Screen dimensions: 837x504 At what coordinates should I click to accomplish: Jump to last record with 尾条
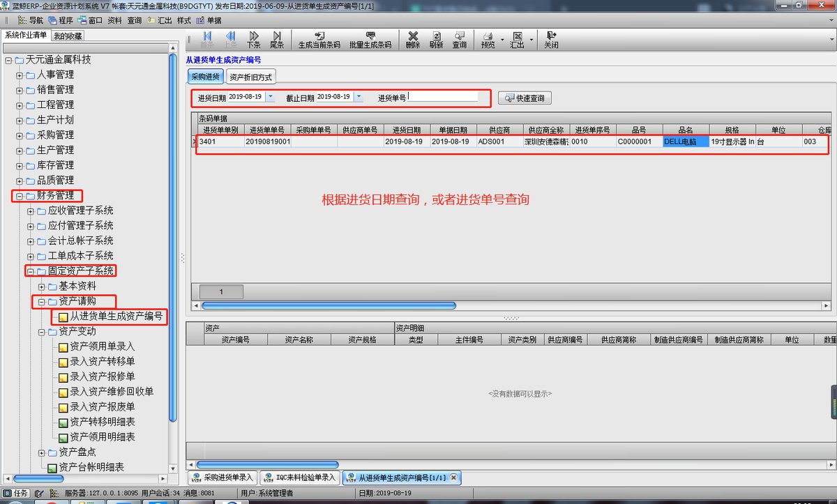(277, 40)
